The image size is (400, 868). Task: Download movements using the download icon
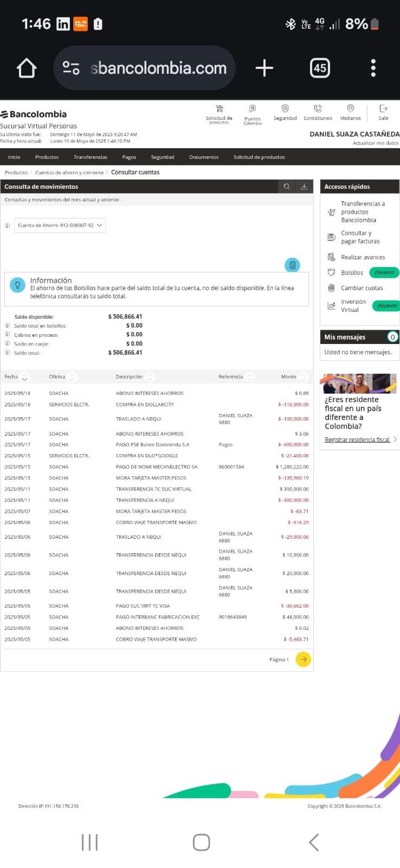(x=304, y=187)
